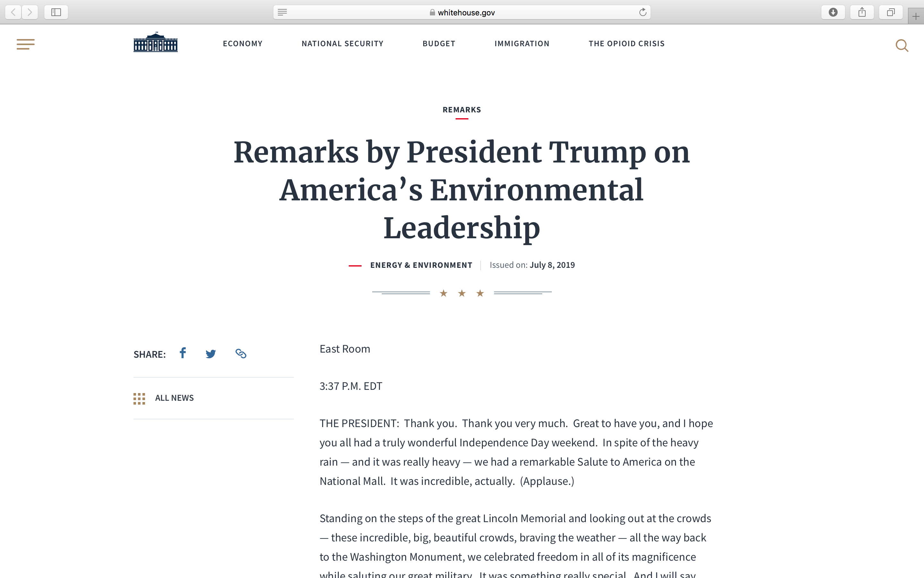924x578 pixels.
Task: Open the Energy & Environment topic link
Action: [x=421, y=265]
